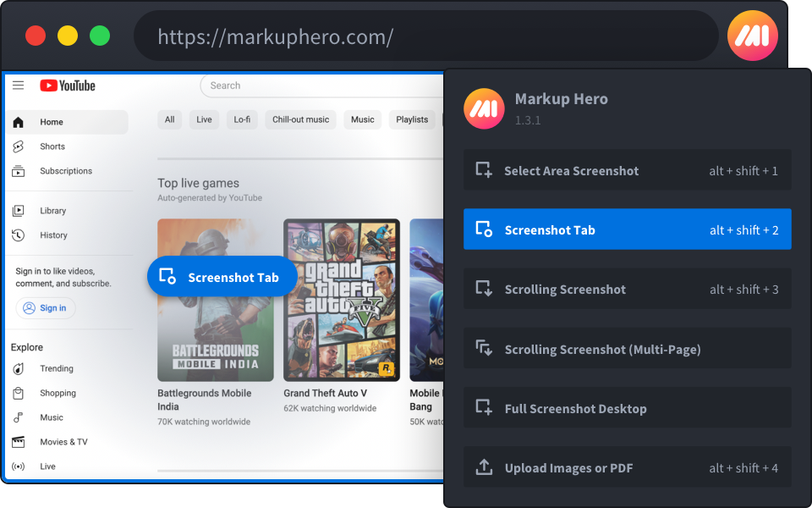
Task: Open Subscriptions label in sidebar
Action: point(66,171)
